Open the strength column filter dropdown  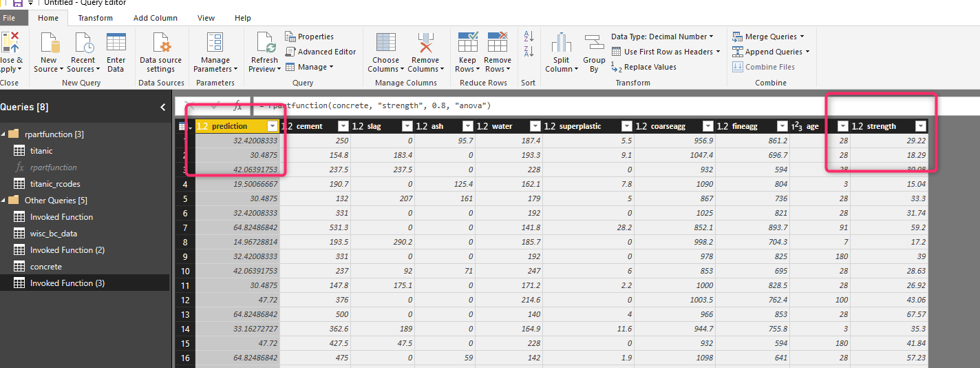(921, 126)
